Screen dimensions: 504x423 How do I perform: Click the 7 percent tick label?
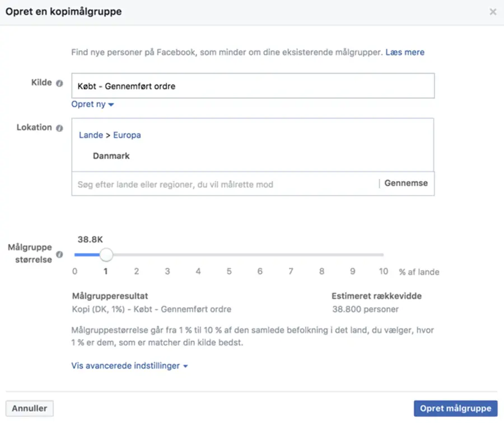point(291,271)
